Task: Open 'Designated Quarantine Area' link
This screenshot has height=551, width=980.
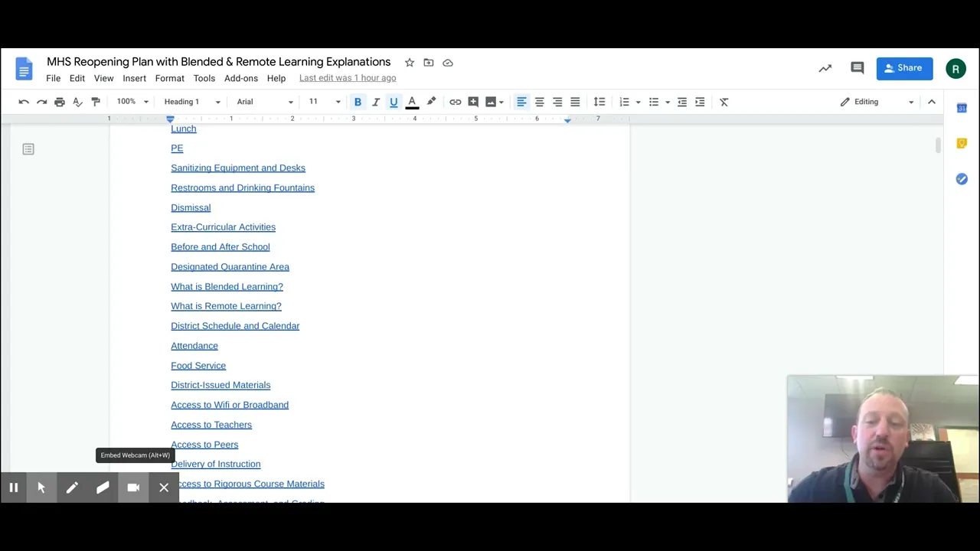Action: point(230,266)
